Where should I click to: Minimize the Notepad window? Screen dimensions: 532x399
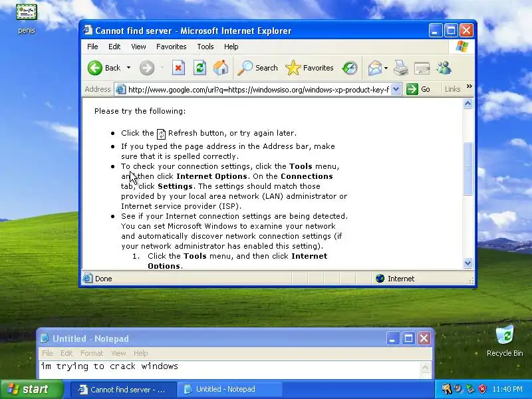[x=392, y=338]
